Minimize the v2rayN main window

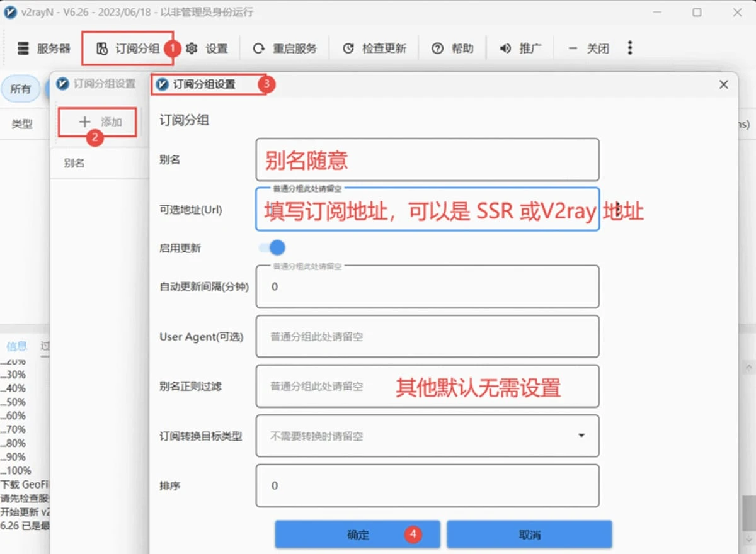tap(658, 13)
